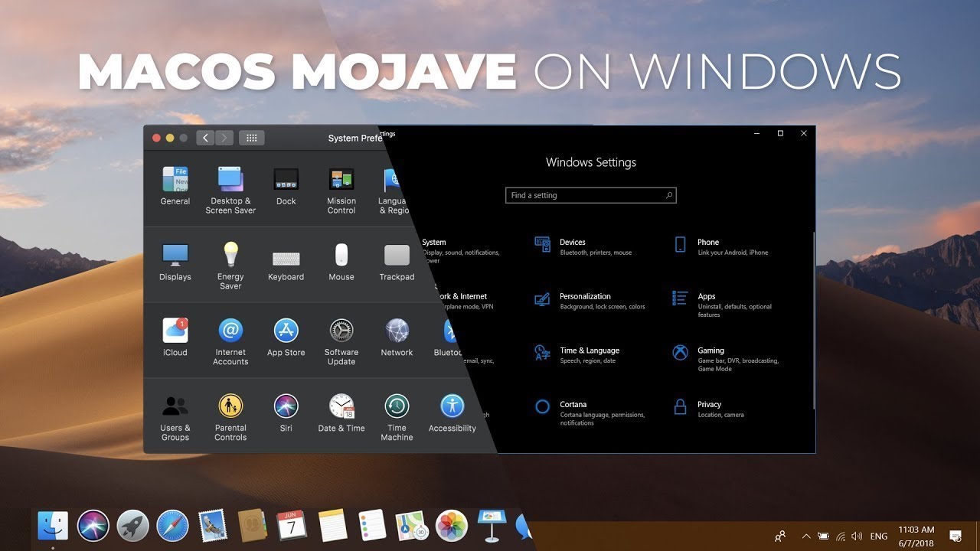Open General in System Preferences
Image resolution: width=980 pixels, height=551 pixels.
(x=175, y=186)
